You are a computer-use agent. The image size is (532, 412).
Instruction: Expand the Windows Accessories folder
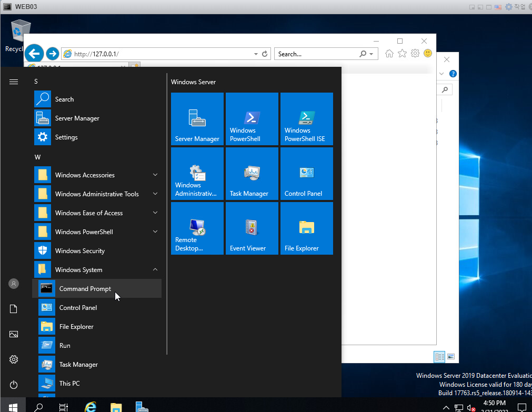click(97, 175)
